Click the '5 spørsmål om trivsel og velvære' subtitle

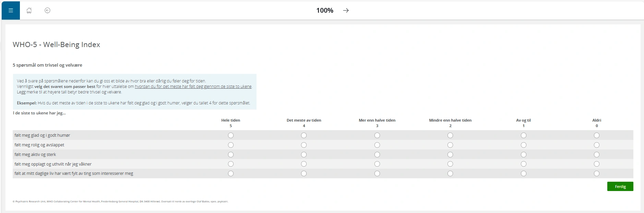[x=48, y=65]
